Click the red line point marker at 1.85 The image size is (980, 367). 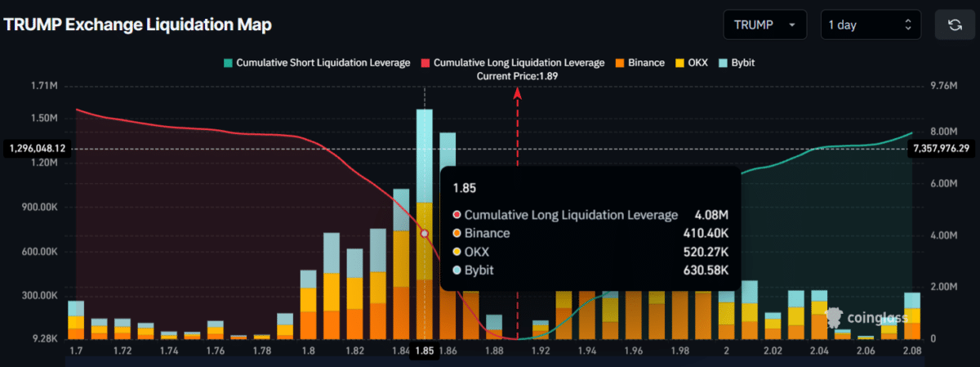[x=424, y=233]
